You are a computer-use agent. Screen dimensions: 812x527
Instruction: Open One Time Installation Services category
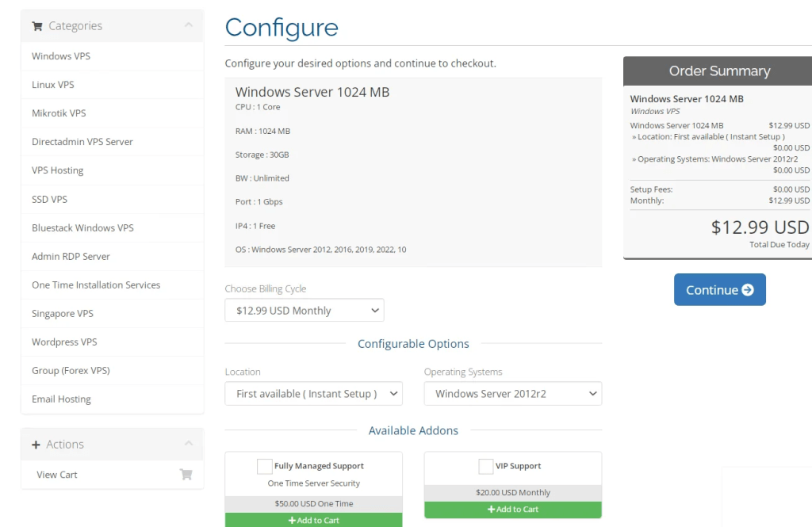coord(96,285)
